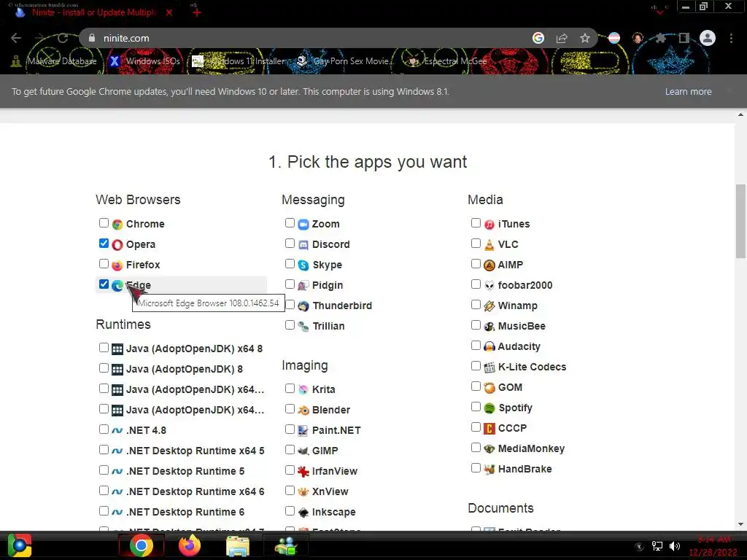
Task: Click the volume speaker icon in system tray
Action: coord(675,545)
